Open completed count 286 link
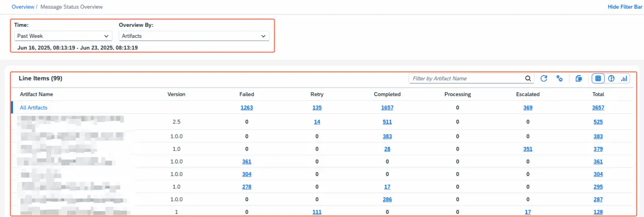Image resolution: width=644 pixels, height=217 pixels. [x=387, y=199]
